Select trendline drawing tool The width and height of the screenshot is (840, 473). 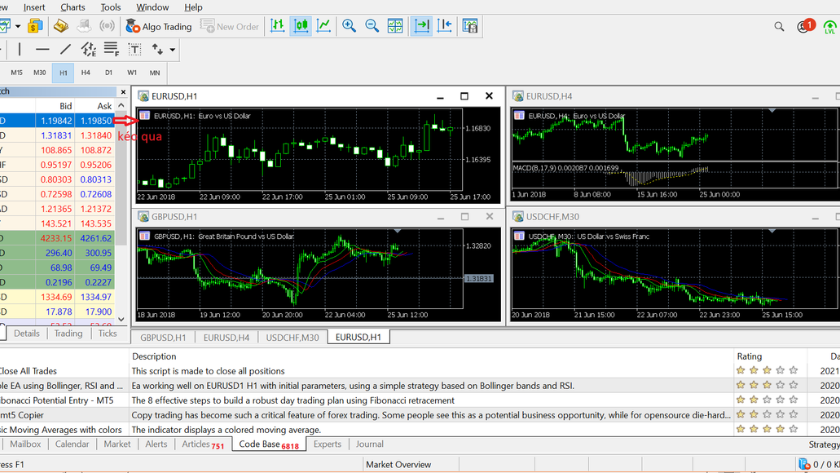coord(65,49)
